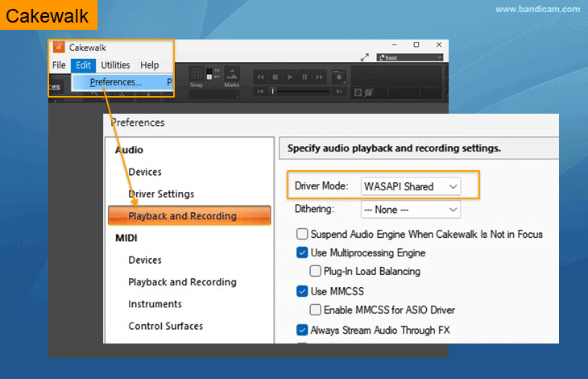The image size is (588, 379).
Task: Check Suspend Audio Engine When Not in Focus
Action: click(302, 234)
